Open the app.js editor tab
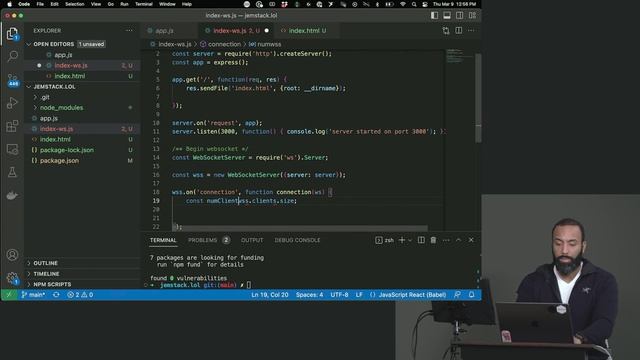Image resolution: width=640 pixels, height=360 pixels. point(164,31)
